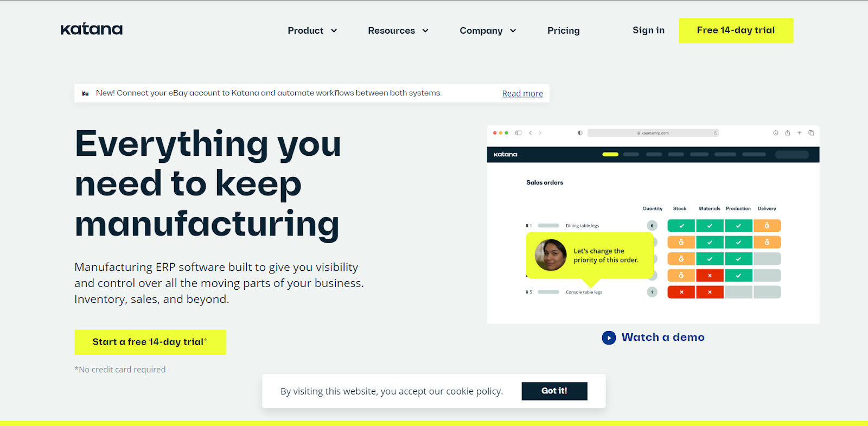Click the back arrow in mockup browser
This screenshot has width=868, height=426.
tap(531, 133)
